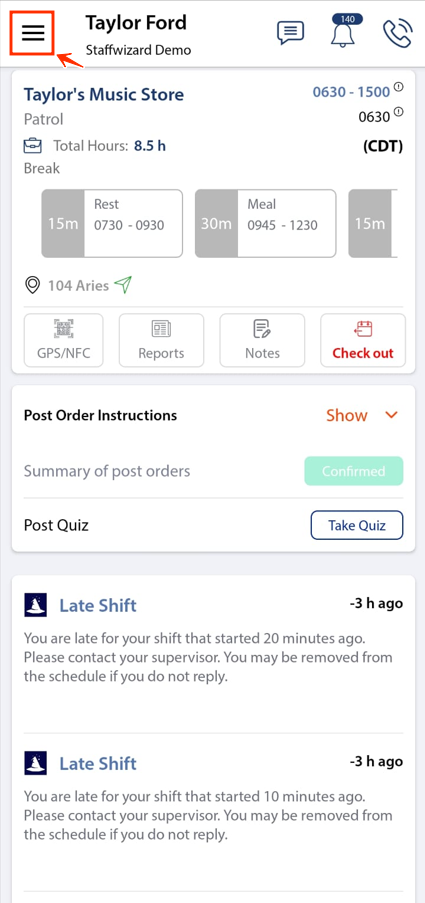Screen dimensions: 425x903
Task: Open GPS/NFC scanner
Action: (63, 340)
